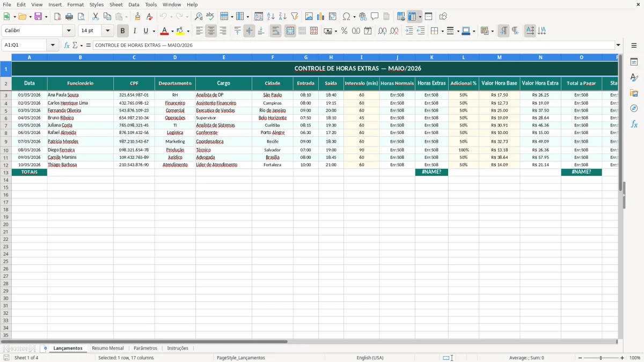Click the Clone Formatting paintbrush icon

point(137,17)
